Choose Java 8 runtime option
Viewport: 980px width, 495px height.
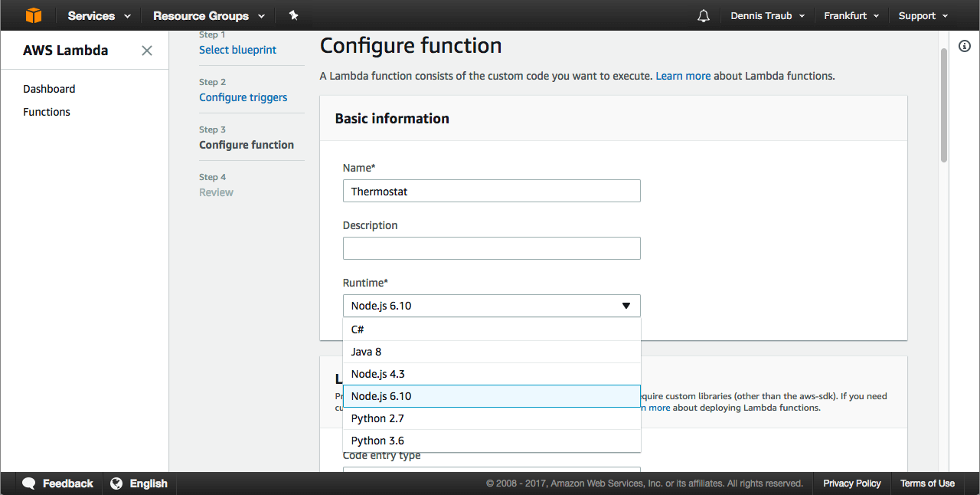click(x=366, y=352)
